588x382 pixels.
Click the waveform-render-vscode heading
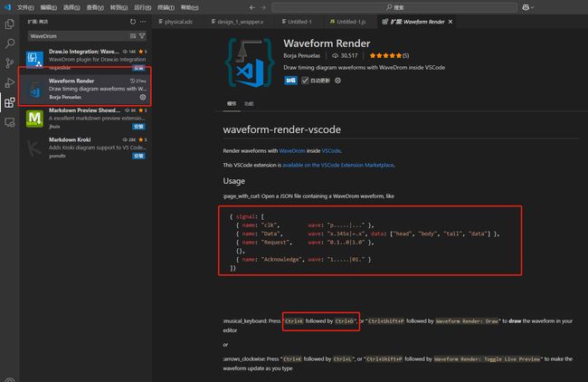click(282, 129)
